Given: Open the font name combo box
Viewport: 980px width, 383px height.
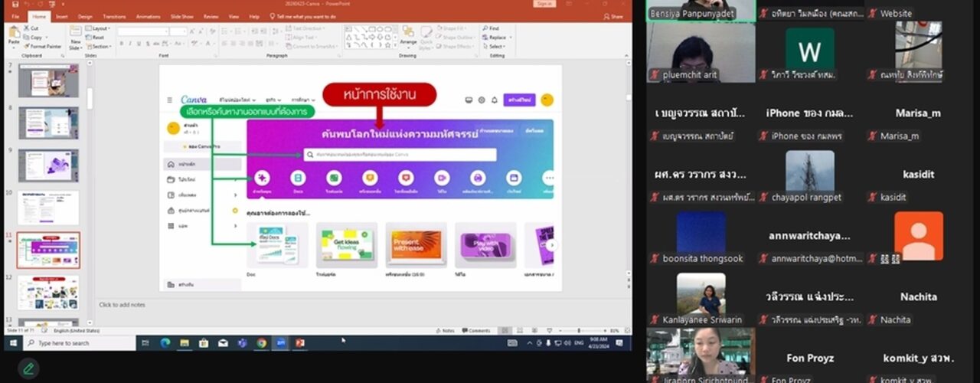Looking at the screenshot, I should click(x=142, y=31).
